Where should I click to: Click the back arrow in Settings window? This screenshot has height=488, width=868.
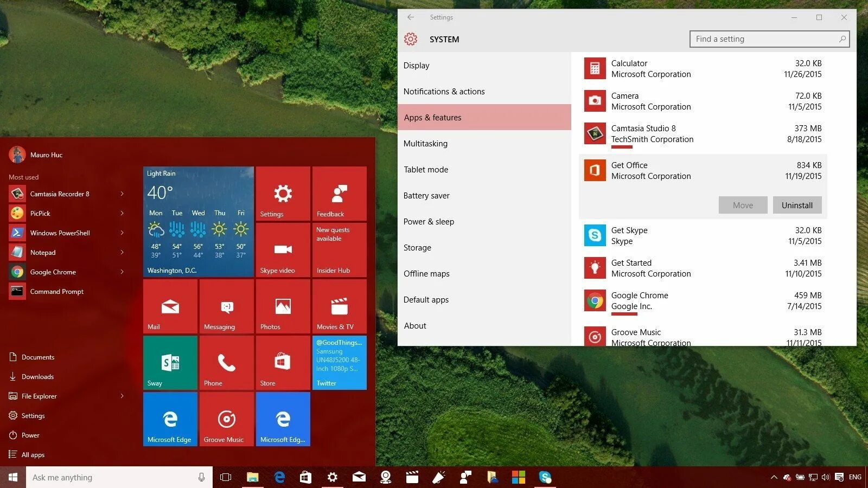click(x=411, y=17)
